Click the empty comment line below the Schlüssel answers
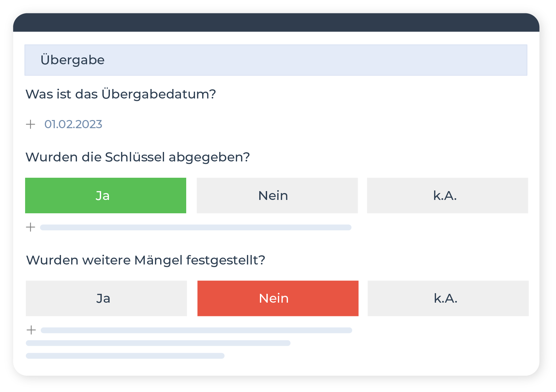 tap(196, 227)
